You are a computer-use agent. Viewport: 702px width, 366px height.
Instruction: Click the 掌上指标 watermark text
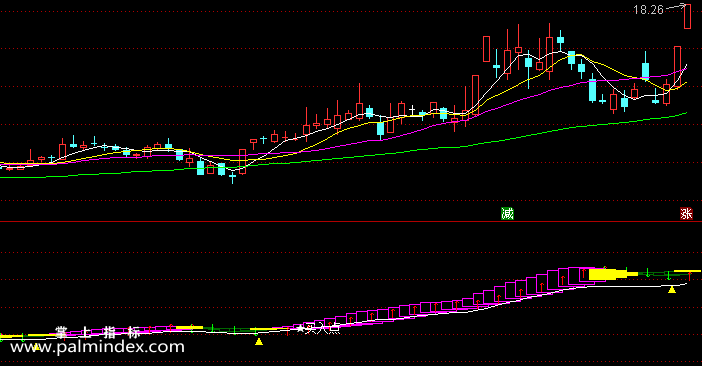pyautogui.click(x=98, y=332)
